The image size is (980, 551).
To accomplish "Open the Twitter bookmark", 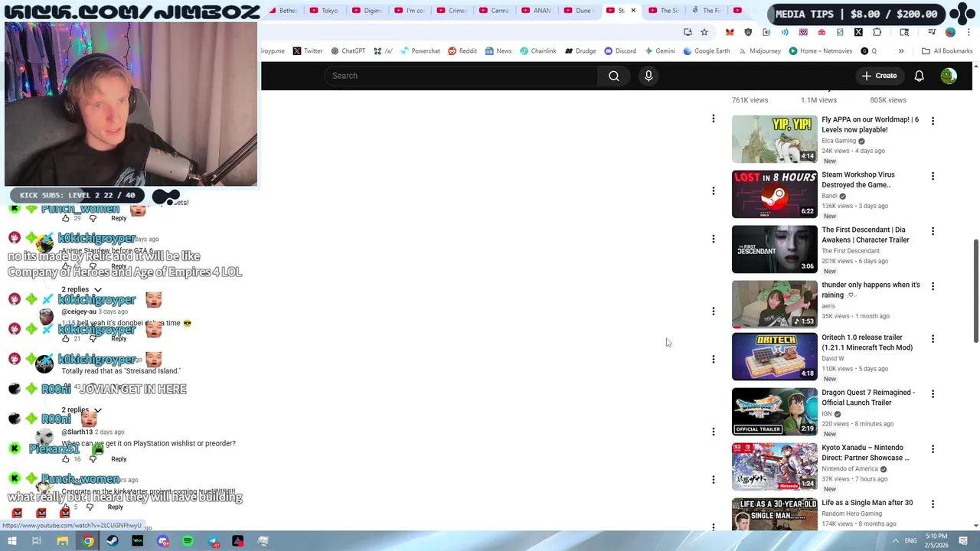I will (x=307, y=51).
